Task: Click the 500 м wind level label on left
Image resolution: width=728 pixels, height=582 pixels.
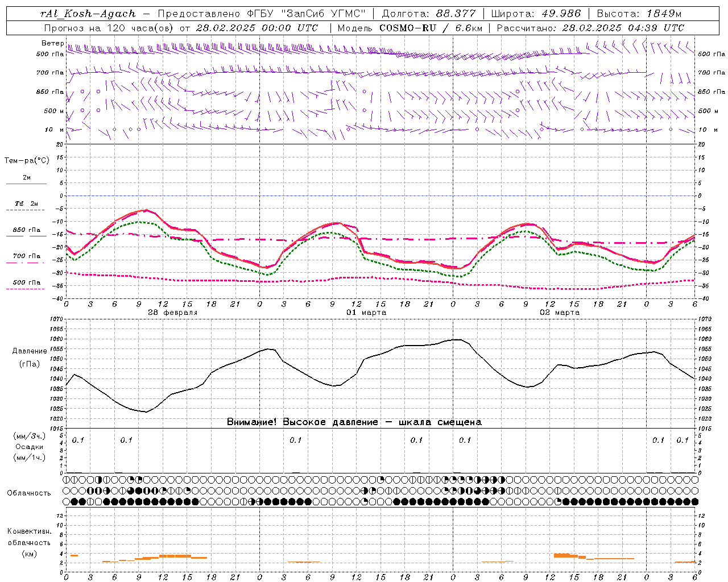Action: tap(54, 111)
